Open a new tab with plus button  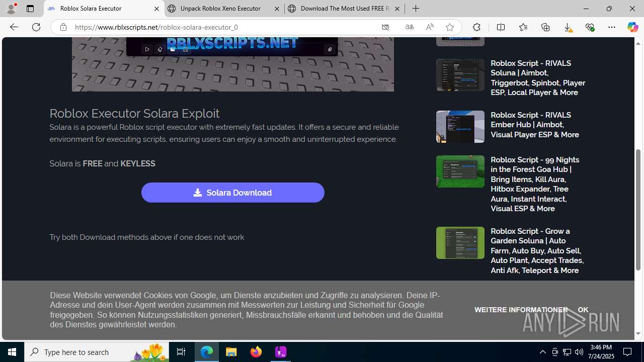click(x=416, y=9)
